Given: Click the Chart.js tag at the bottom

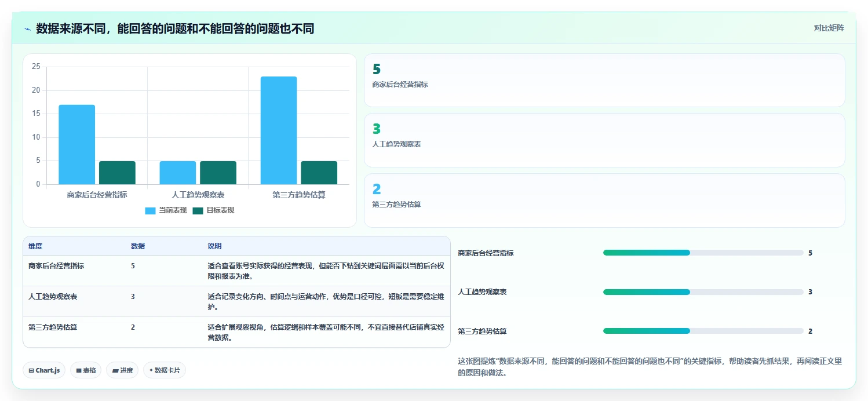Looking at the screenshot, I should 44,370.
